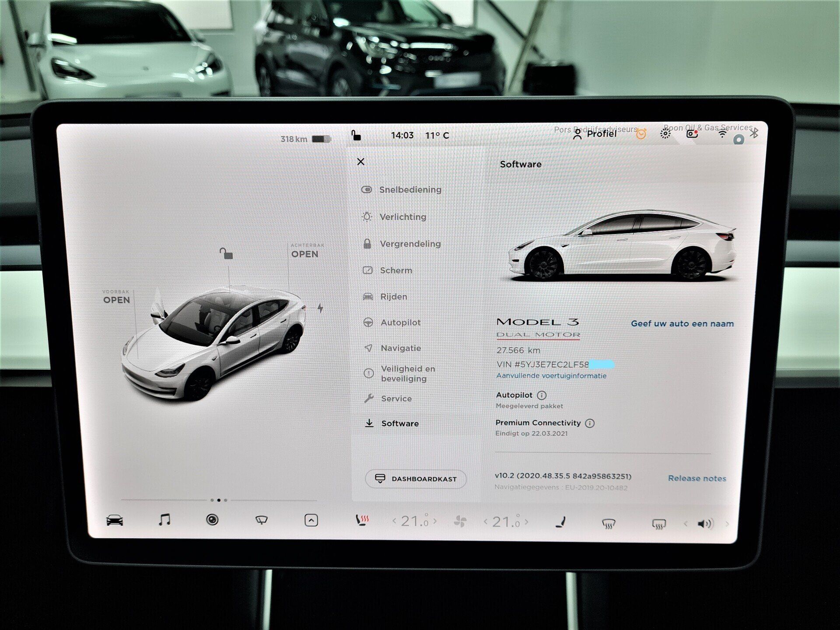Viewport: 840px width, 630px height.
Task: Click Geef uw auto een naam
Action: click(682, 324)
